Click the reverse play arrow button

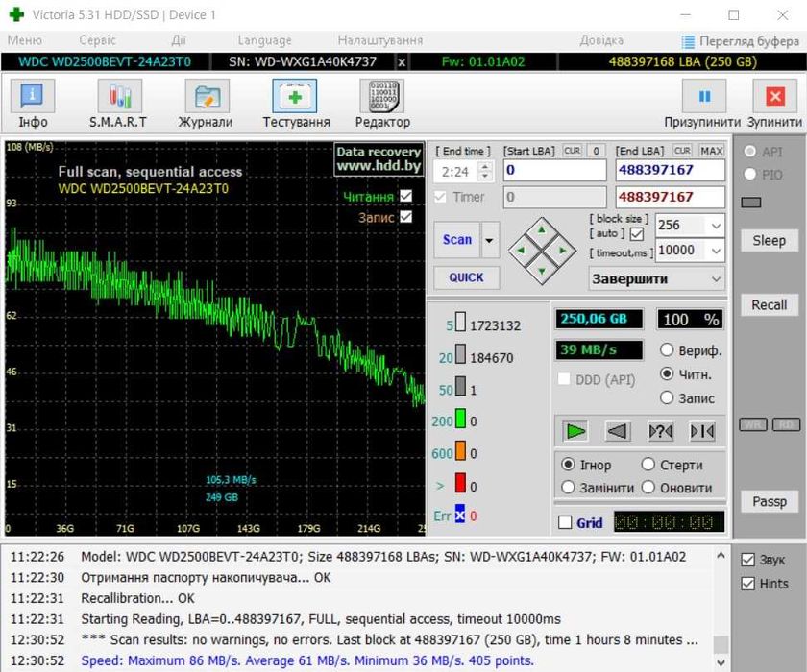tap(618, 431)
